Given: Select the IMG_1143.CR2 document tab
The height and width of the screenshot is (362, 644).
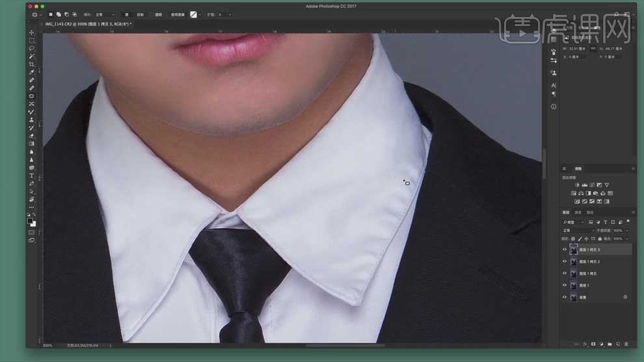Looking at the screenshot, I should [88, 24].
